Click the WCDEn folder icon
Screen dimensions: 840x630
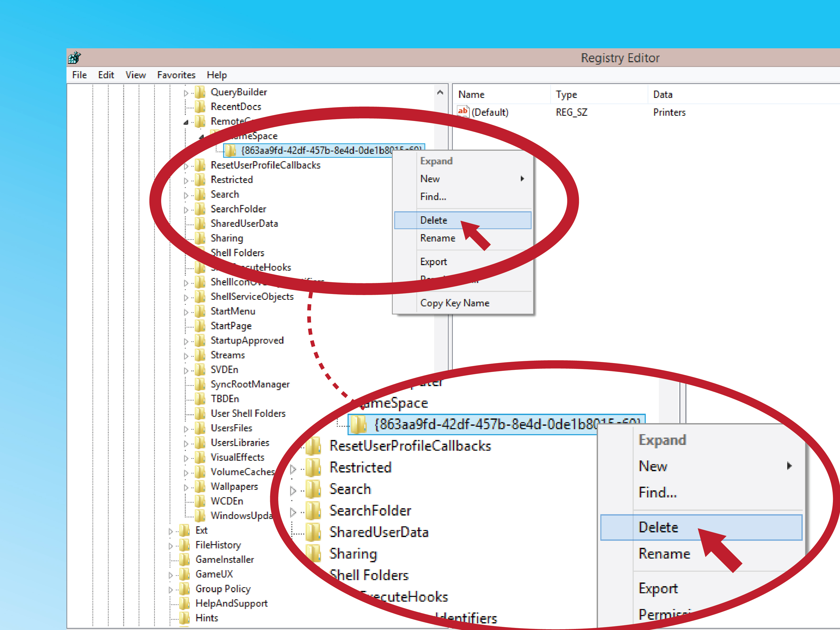pos(200,501)
